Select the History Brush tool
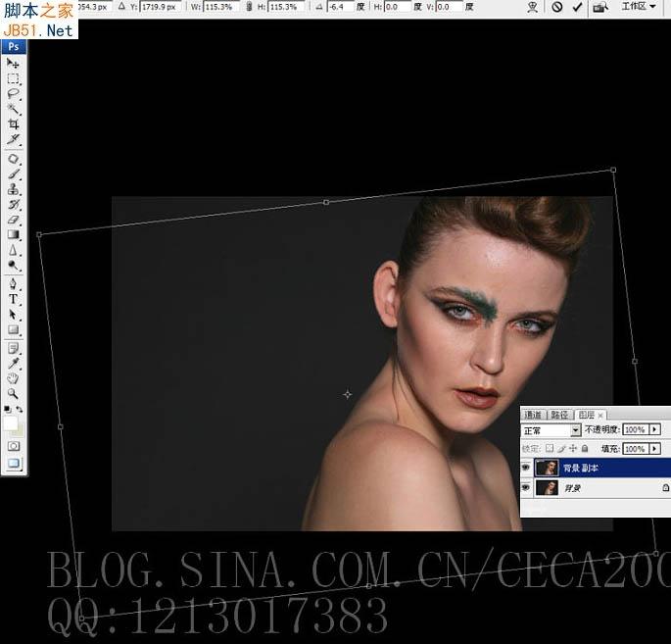This screenshot has height=644, width=671. [13, 204]
